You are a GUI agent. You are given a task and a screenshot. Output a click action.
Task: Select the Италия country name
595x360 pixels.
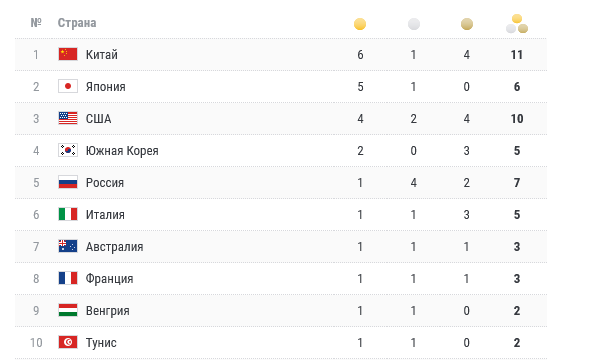(105, 215)
